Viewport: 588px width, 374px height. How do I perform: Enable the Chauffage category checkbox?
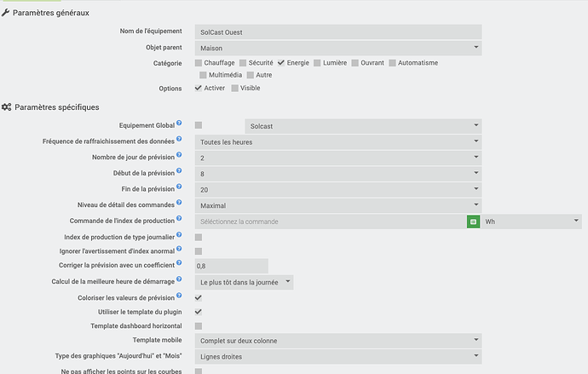coord(199,62)
